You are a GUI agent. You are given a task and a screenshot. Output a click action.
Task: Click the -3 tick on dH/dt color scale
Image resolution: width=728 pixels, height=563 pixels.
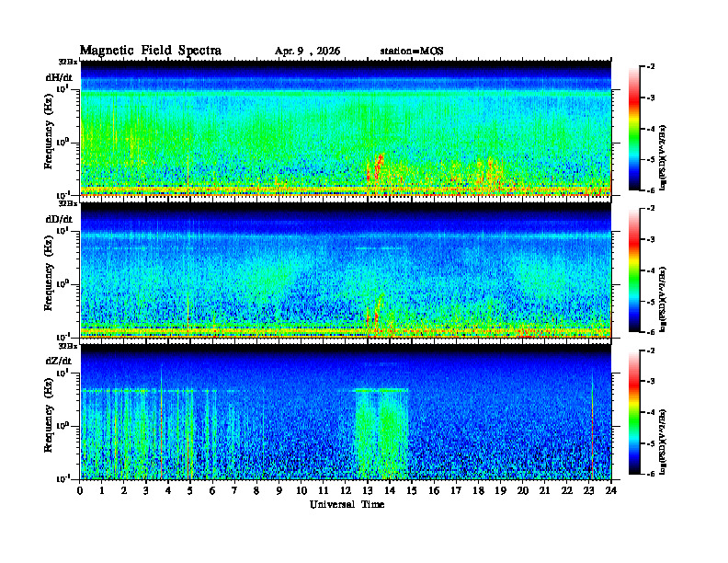[651, 98]
